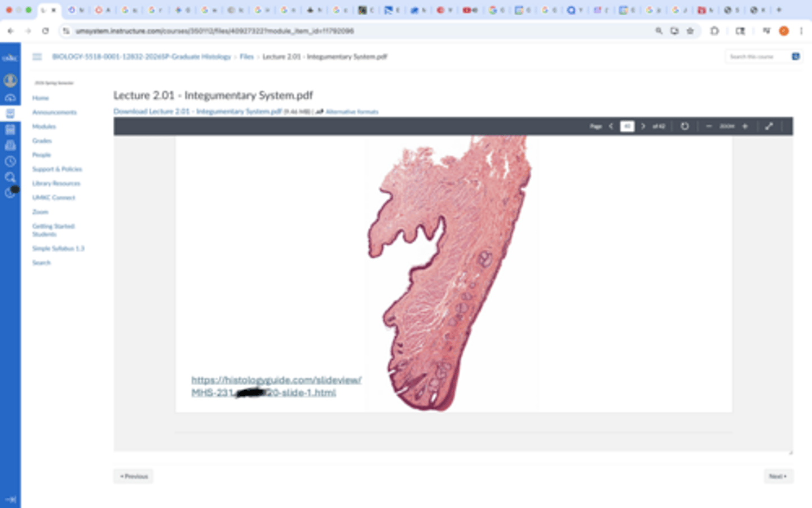Open the Alternative formats link
Image resolution: width=812 pixels, height=508 pixels.
click(x=352, y=112)
